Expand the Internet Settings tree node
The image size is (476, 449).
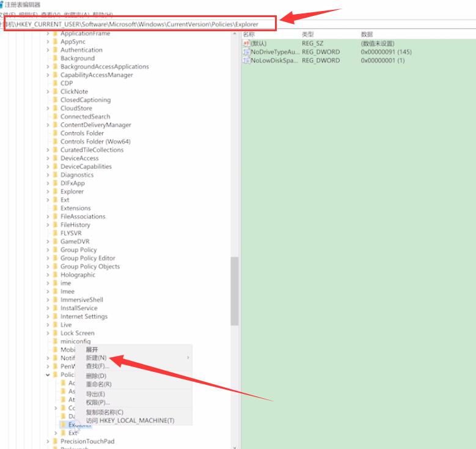(48, 317)
